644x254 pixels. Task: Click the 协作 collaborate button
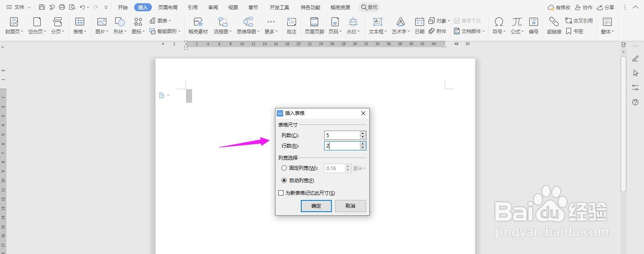coord(583,7)
